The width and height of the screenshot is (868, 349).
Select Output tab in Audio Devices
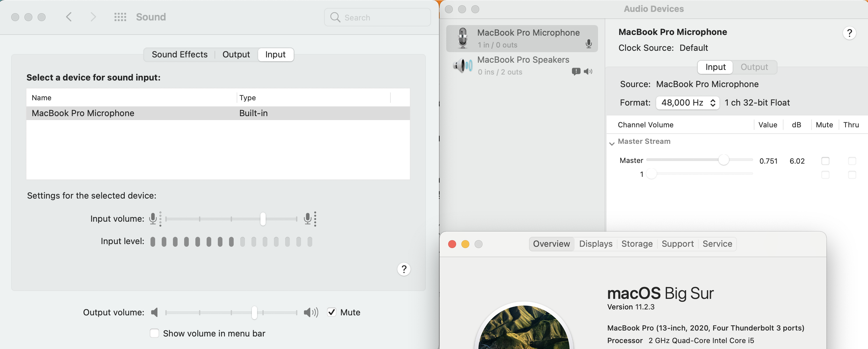[754, 67]
